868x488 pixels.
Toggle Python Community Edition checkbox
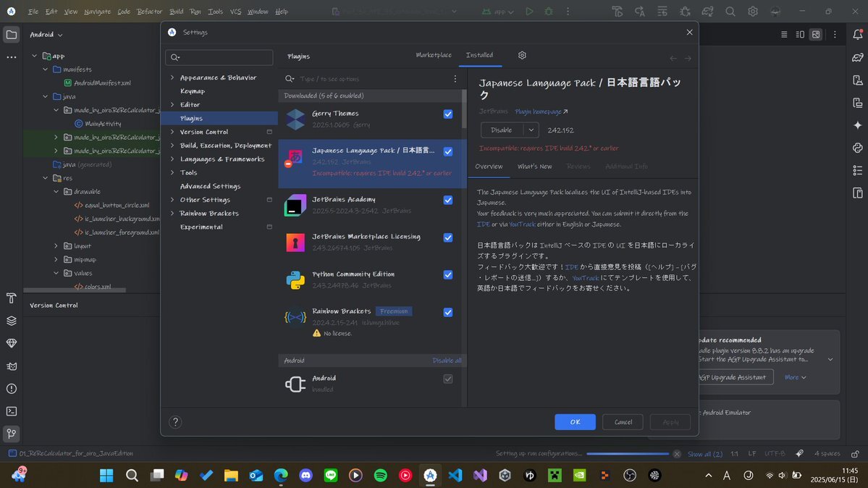pos(448,274)
